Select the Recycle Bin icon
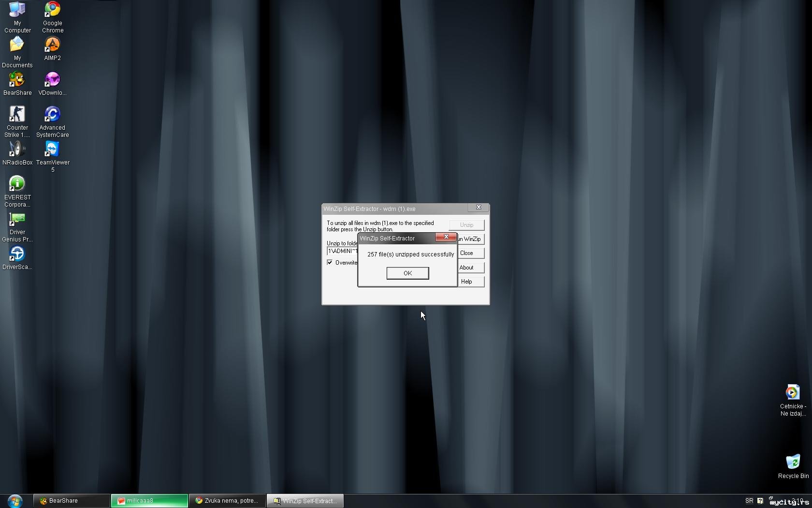The image size is (812, 508). tap(793, 466)
